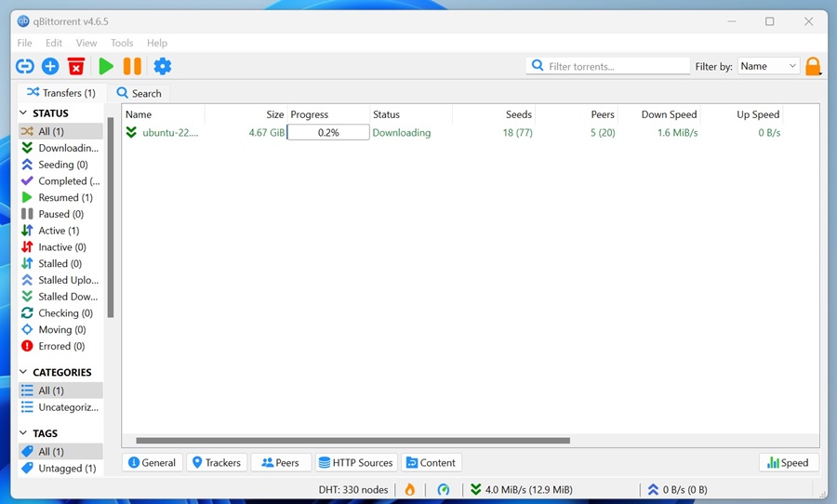
Task: Open Options via the blue gear icon
Action: click(162, 66)
